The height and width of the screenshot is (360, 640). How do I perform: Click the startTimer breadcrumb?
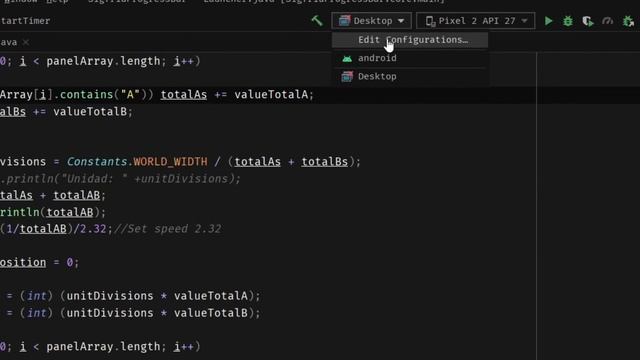24,21
